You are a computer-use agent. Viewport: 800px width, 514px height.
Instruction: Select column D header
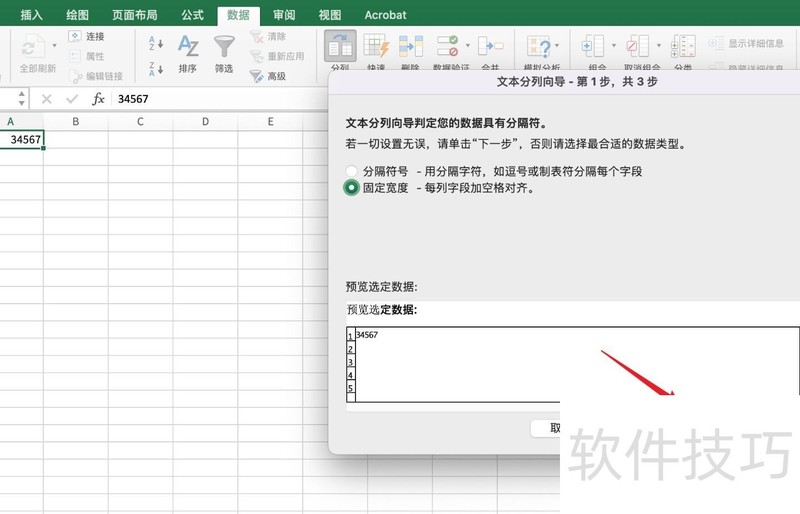(205, 121)
